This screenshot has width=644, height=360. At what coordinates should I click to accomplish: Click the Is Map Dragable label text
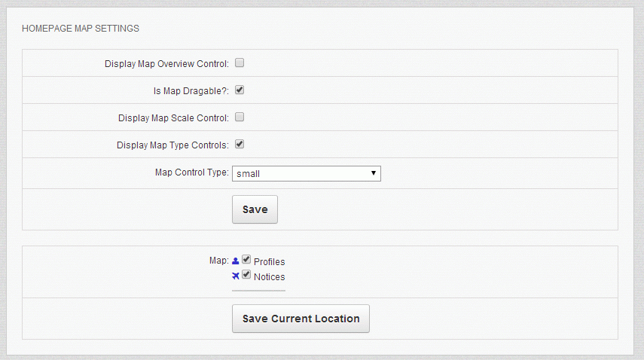point(190,91)
